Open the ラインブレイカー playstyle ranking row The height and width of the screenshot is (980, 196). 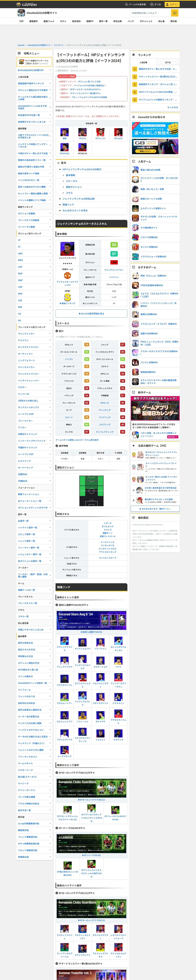[34, 334]
